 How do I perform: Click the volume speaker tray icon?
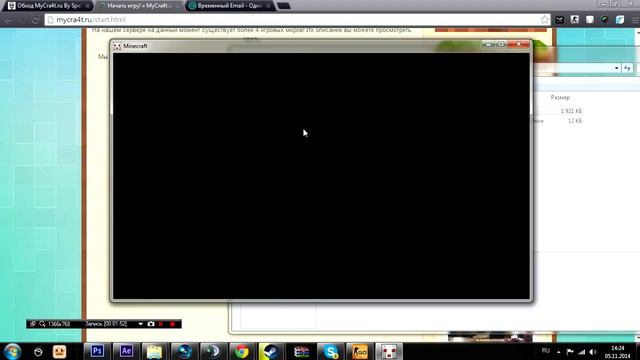point(593,352)
